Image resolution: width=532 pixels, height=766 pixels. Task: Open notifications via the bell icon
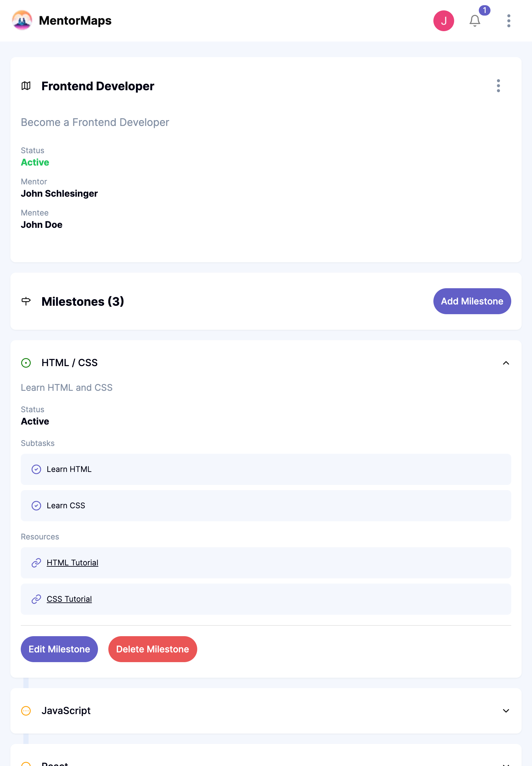coord(475,21)
